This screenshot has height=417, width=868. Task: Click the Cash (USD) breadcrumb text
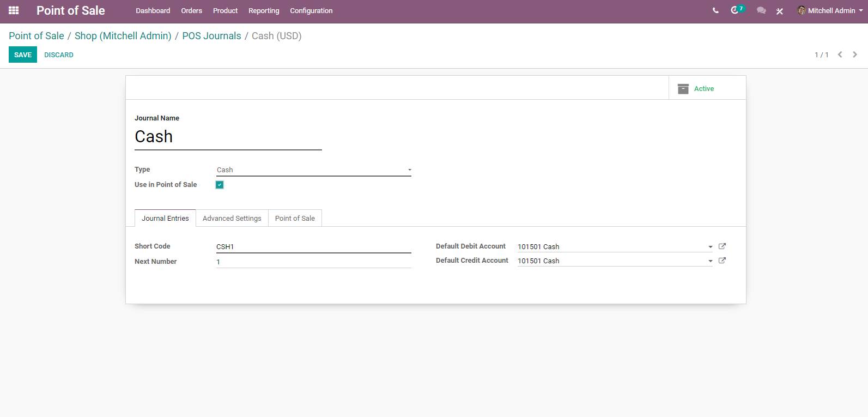tap(277, 36)
